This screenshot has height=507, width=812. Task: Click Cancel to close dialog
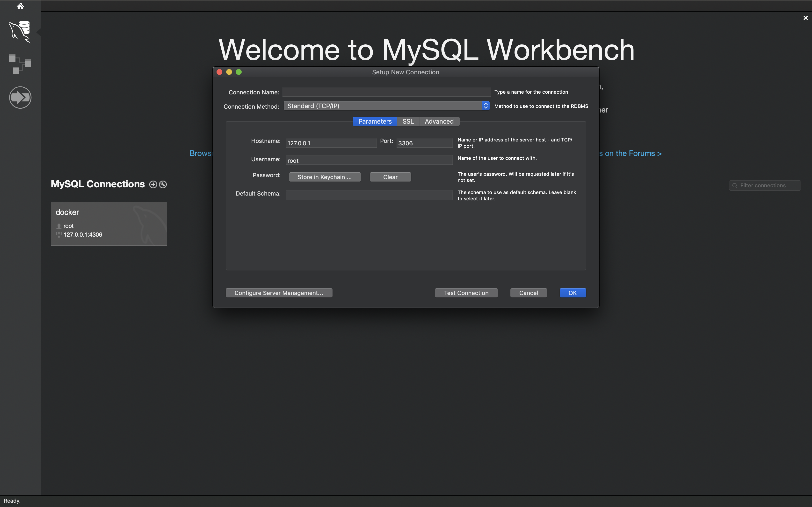click(529, 293)
